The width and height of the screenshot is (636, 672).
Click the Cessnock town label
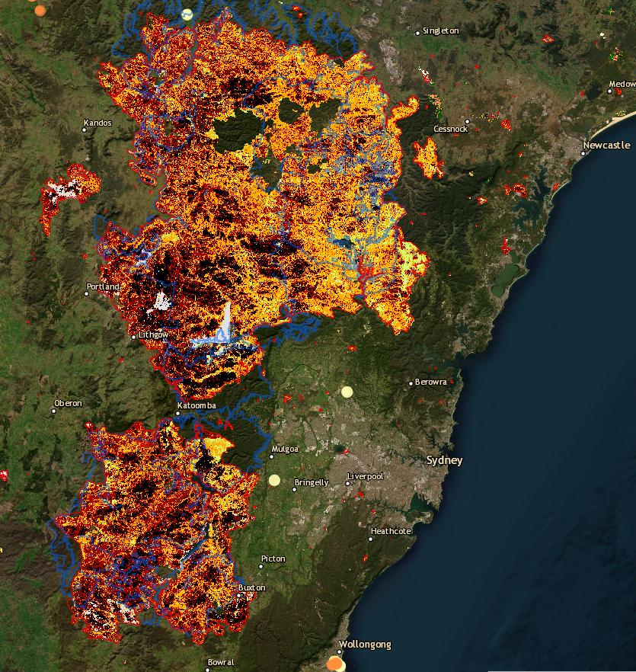coord(450,129)
